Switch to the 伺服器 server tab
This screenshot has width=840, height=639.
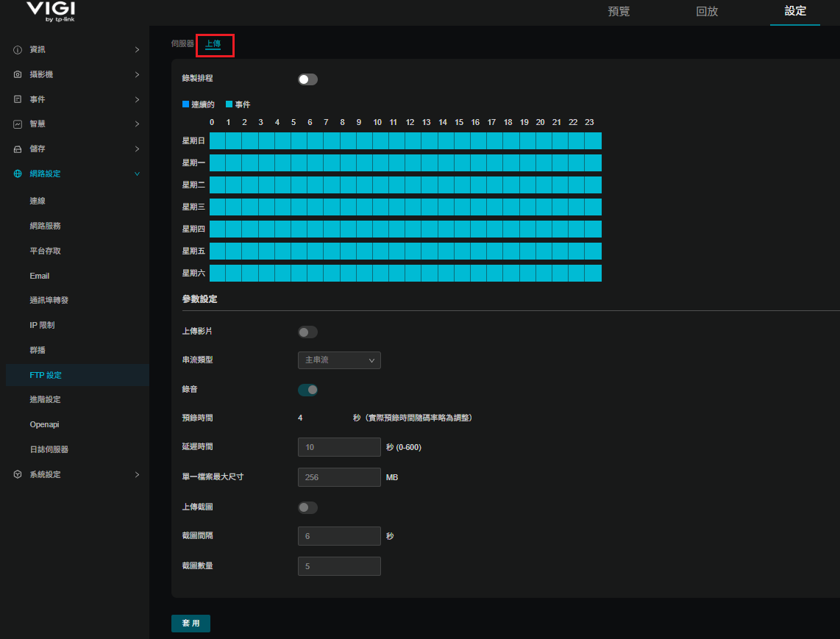[x=182, y=44]
